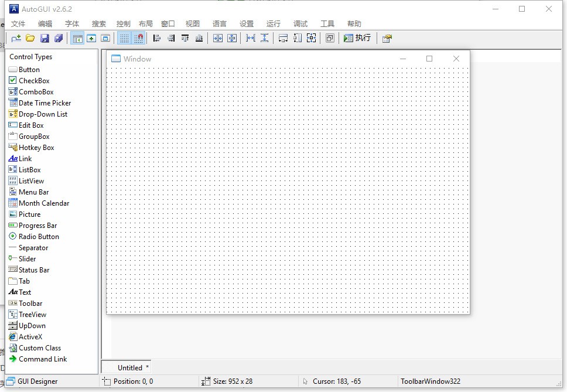The height and width of the screenshot is (392, 567).
Task: Click the Align Left toolbar icon
Action: tap(156, 38)
